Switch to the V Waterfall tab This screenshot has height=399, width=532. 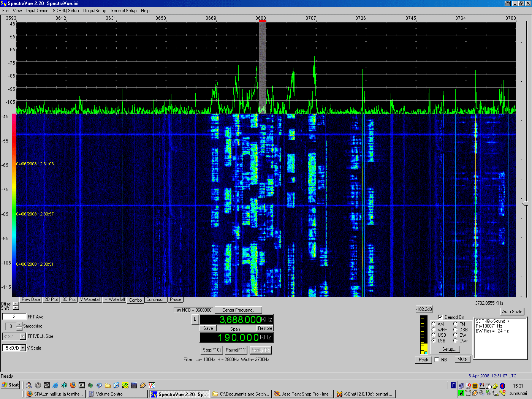(90, 299)
